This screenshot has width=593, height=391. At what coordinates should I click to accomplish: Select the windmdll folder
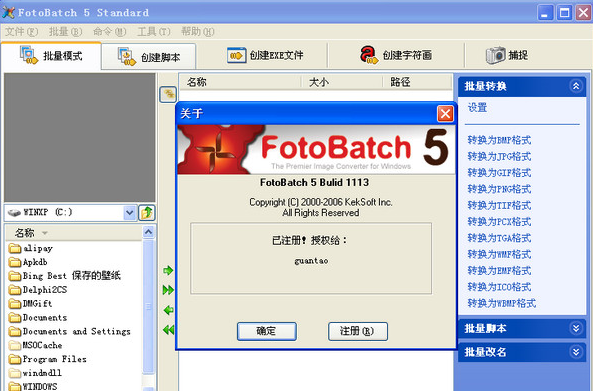(35, 373)
